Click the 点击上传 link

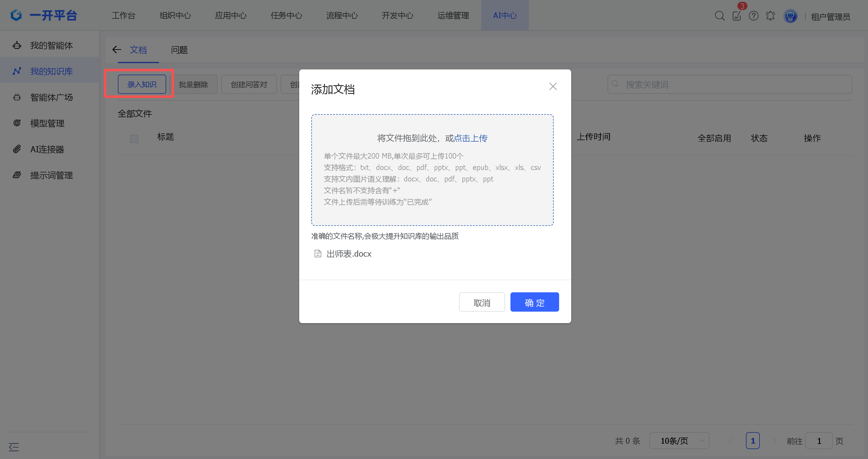coord(470,138)
